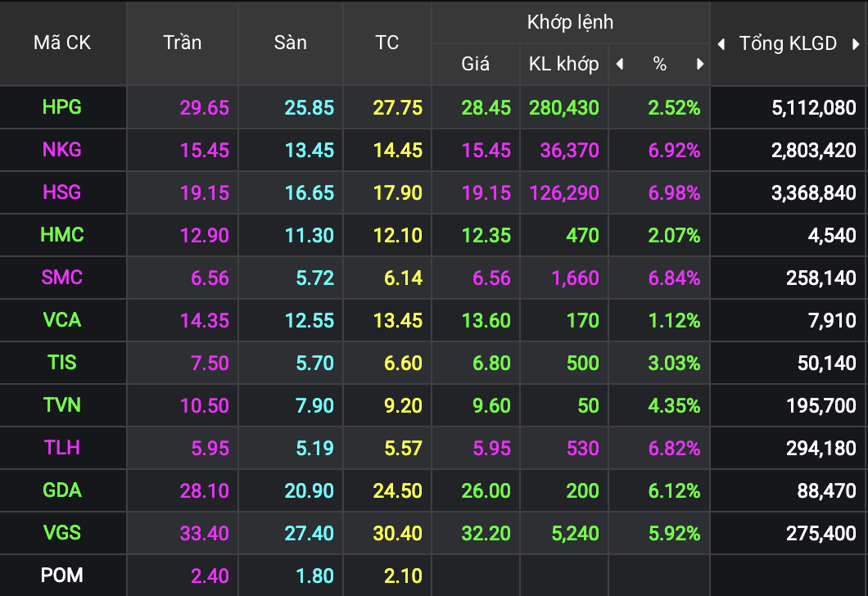Click the Giá sub-column header
Viewport: 868px width, 596px height.
tap(475, 64)
